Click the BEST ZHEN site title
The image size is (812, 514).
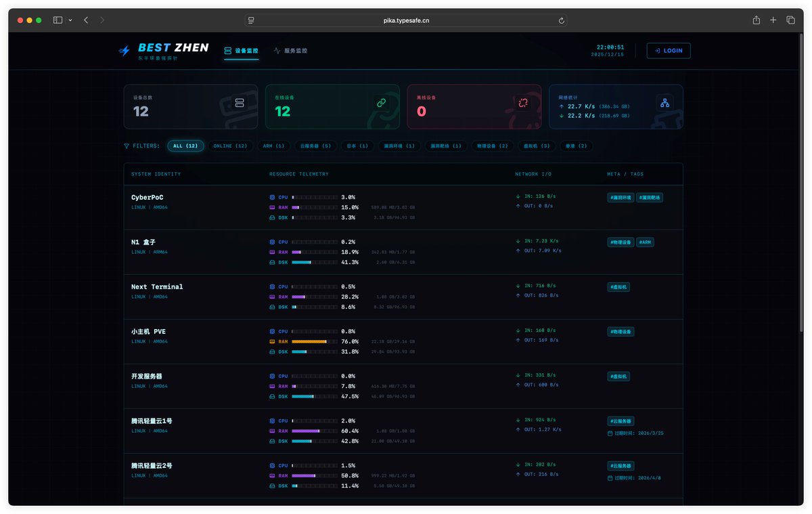[x=173, y=47]
